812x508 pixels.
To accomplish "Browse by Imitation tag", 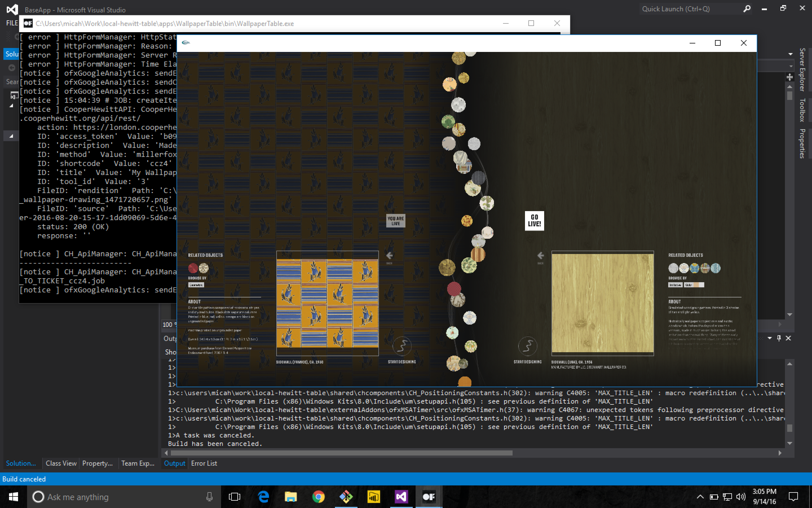I will pos(676,285).
